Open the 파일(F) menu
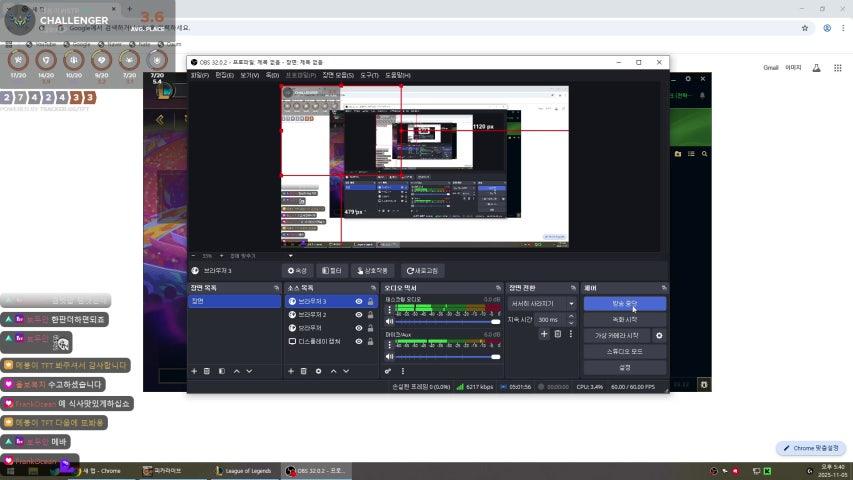This screenshot has width=853, height=480. 199,75
